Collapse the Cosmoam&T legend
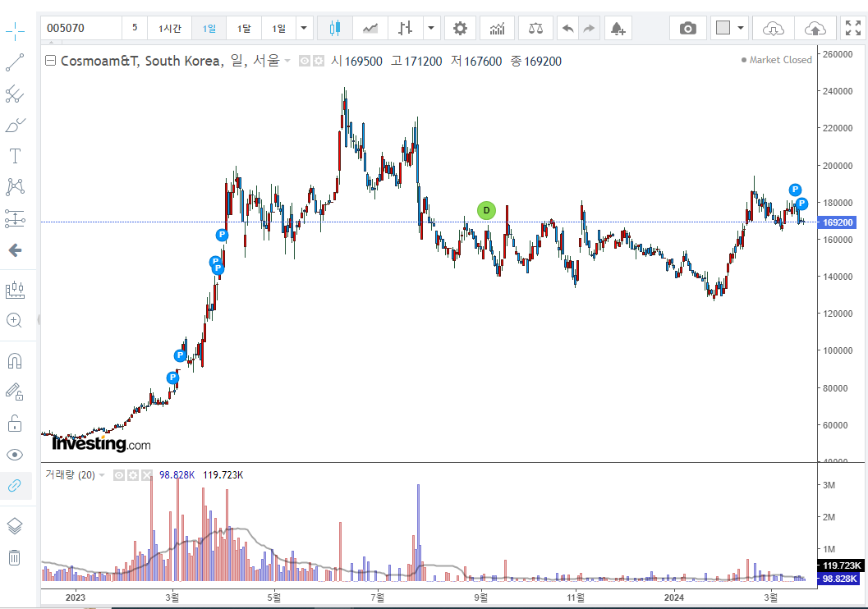 (x=50, y=61)
